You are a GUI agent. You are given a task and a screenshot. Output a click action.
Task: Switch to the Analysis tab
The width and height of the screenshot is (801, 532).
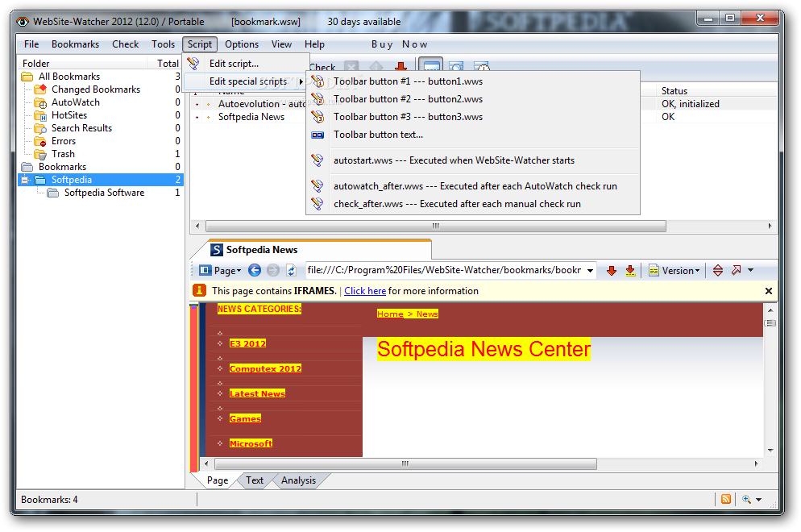pos(298,480)
